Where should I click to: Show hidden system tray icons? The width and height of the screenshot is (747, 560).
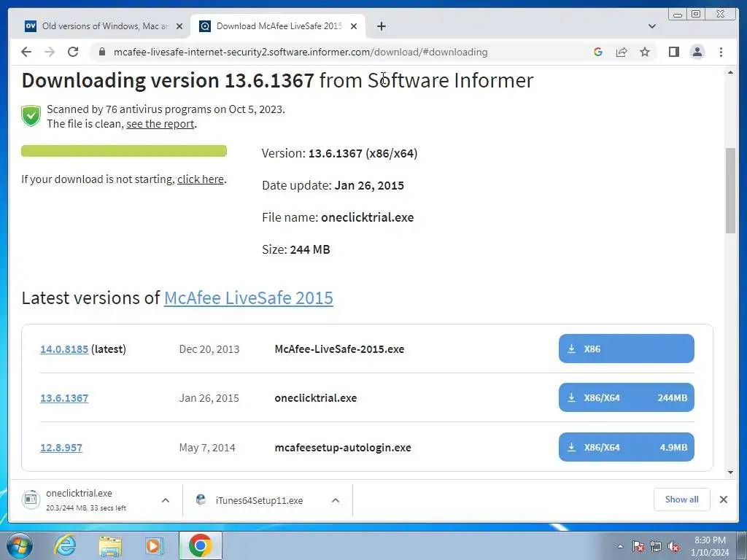pyautogui.click(x=620, y=546)
